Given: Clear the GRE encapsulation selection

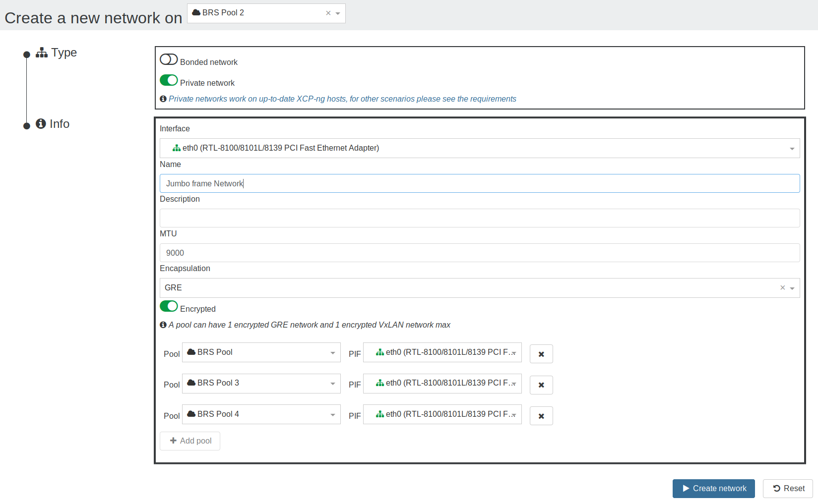Looking at the screenshot, I should coord(782,287).
